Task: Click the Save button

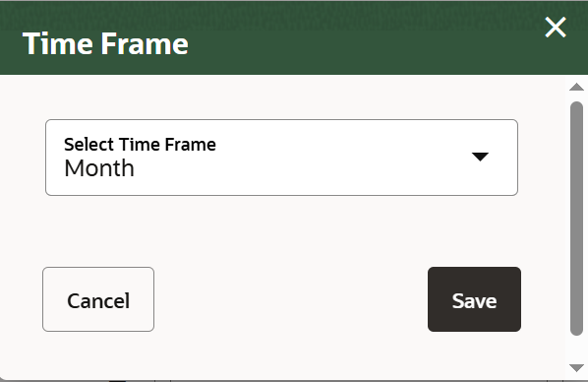Action: coord(474,299)
